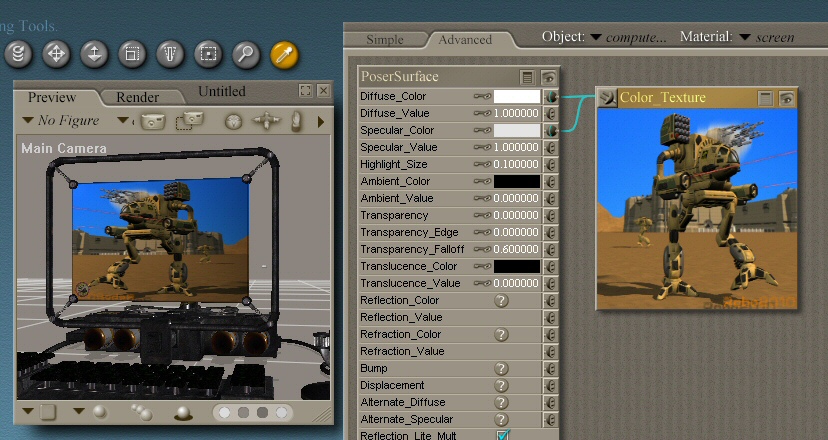Click the round face icon in preview toolbar
Image resolution: width=828 pixels, height=440 pixels.
point(233,121)
